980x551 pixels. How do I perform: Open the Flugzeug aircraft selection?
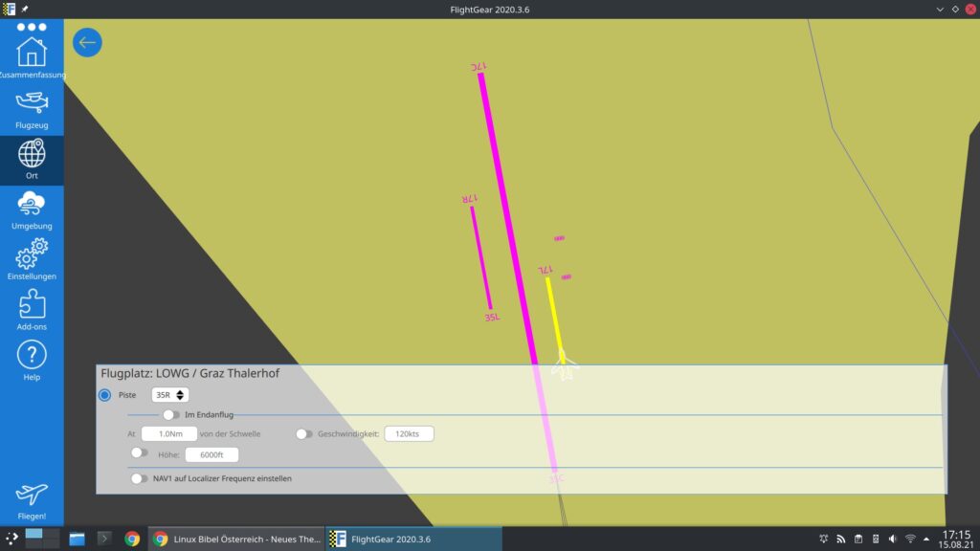32,110
